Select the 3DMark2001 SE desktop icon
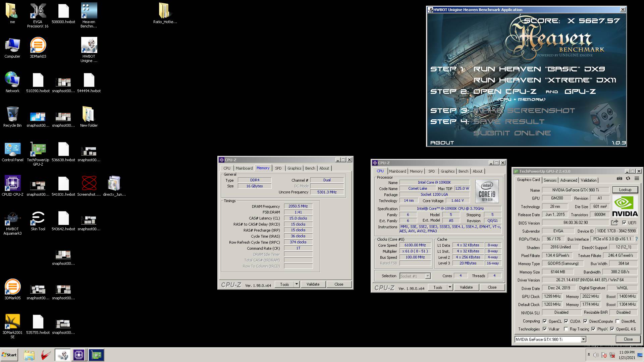This screenshot has height=362, width=644. click(12, 326)
